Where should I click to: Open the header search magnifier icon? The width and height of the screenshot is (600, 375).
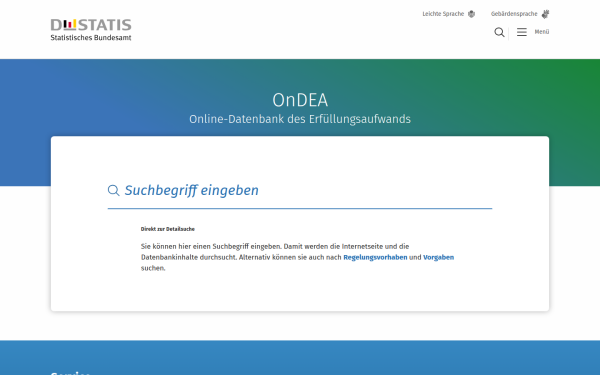[499, 32]
